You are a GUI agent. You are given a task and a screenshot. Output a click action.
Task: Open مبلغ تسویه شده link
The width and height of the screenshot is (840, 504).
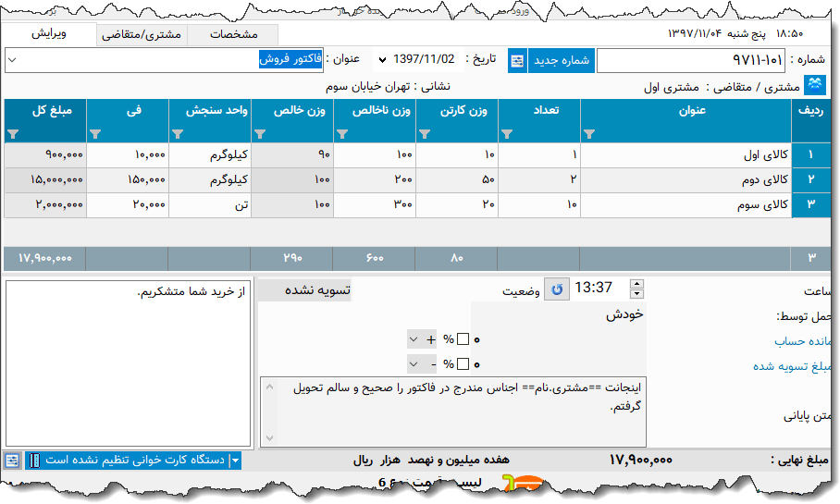792,366
